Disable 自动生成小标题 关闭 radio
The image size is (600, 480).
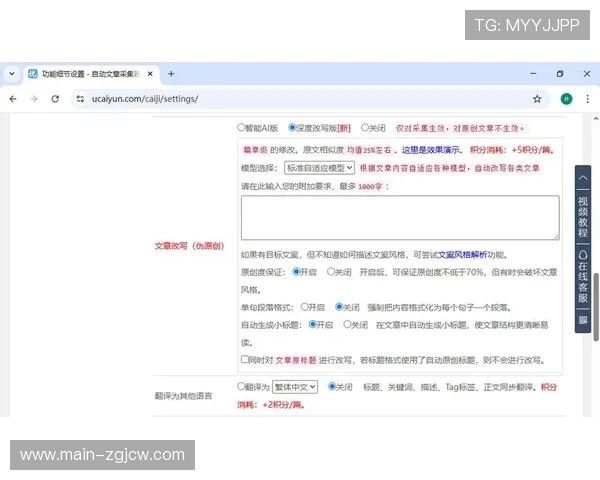coord(347,325)
